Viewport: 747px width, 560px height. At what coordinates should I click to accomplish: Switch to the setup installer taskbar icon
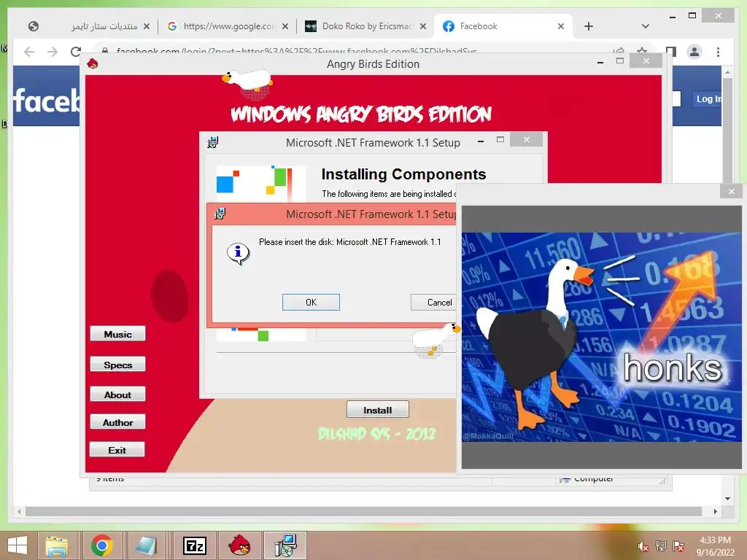click(285, 545)
